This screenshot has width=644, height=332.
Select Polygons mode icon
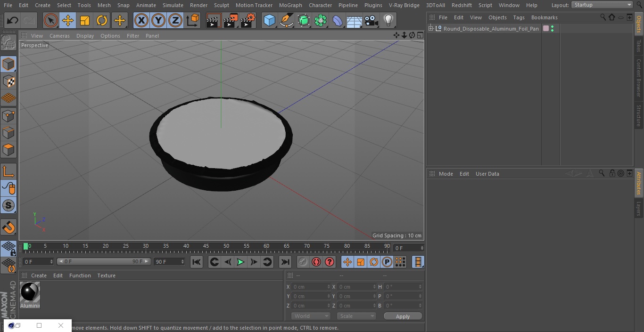point(8,150)
